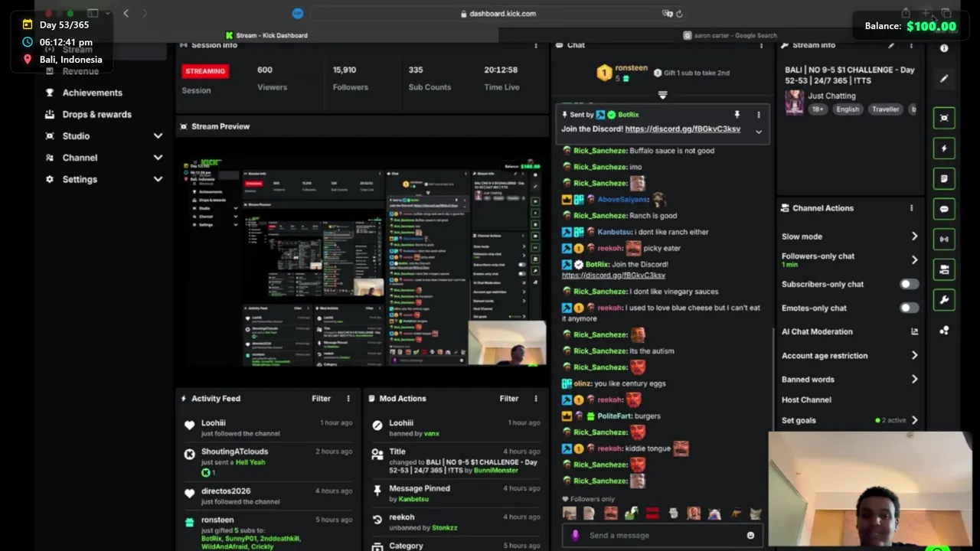The width and height of the screenshot is (980, 551).
Task: Click Loohiii in the Activity Feed
Action: click(213, 423)
